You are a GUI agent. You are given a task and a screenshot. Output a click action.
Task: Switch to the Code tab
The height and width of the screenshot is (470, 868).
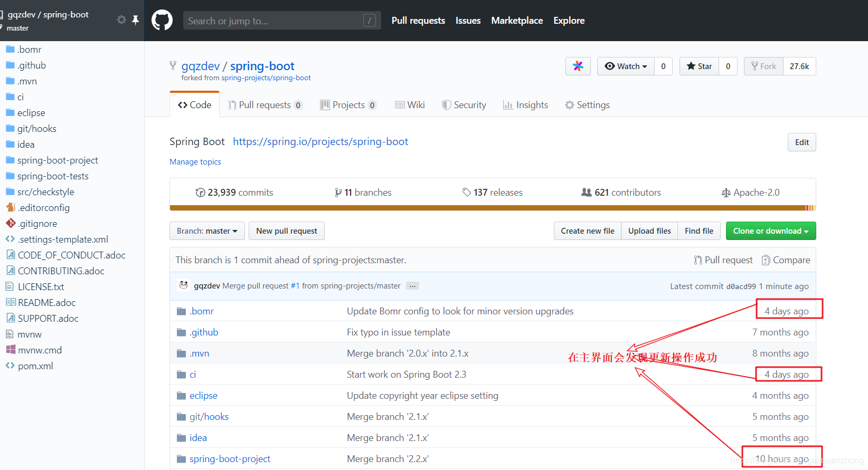194,104
